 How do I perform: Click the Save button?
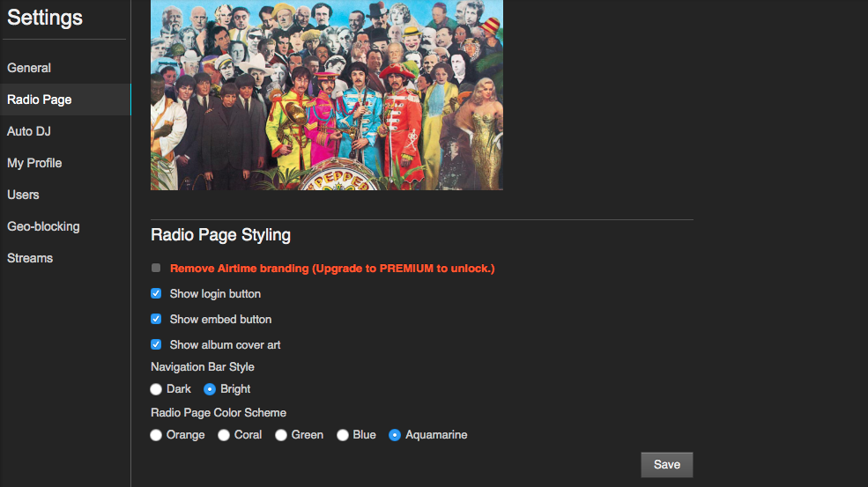666,464
